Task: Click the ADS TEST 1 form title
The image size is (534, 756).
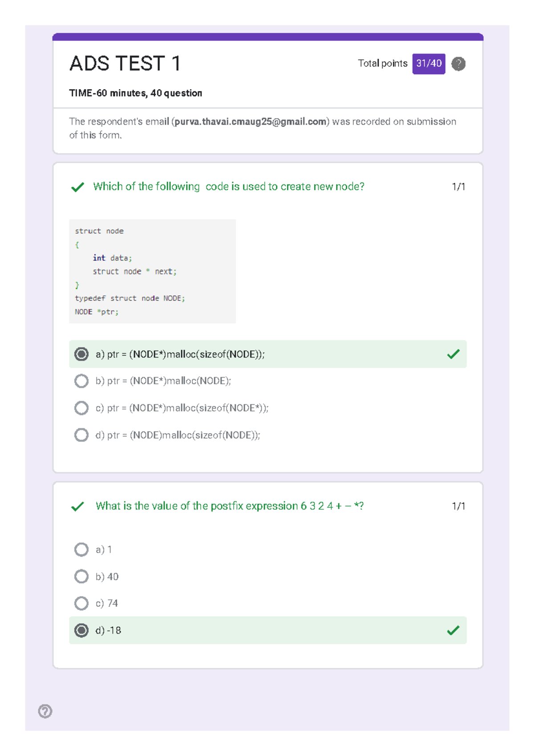Action: (125, 64)
